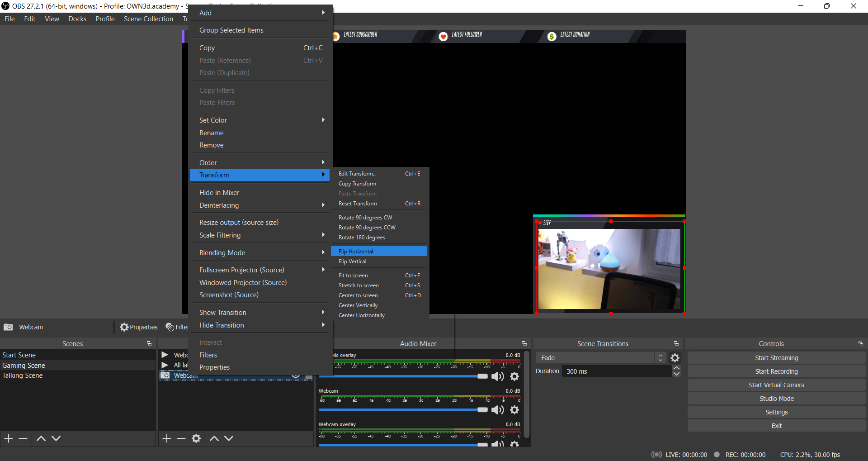Increase transition duration with up stepper
868x461 pixels.
tap(676, 368)
